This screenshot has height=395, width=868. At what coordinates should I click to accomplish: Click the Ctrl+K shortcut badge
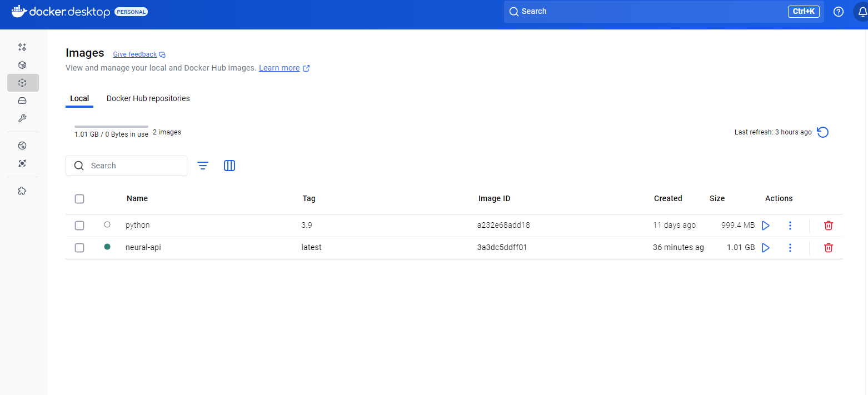(x=804, y=12)
